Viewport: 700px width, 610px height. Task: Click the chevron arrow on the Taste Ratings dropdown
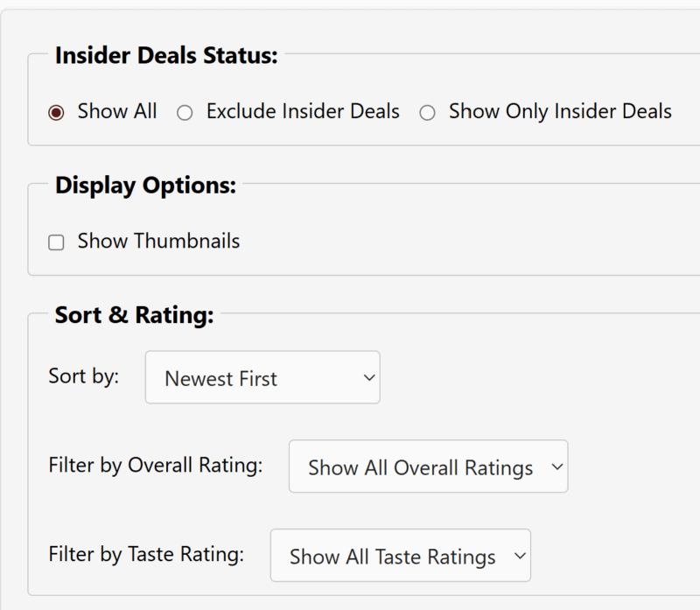coord(519,557)
